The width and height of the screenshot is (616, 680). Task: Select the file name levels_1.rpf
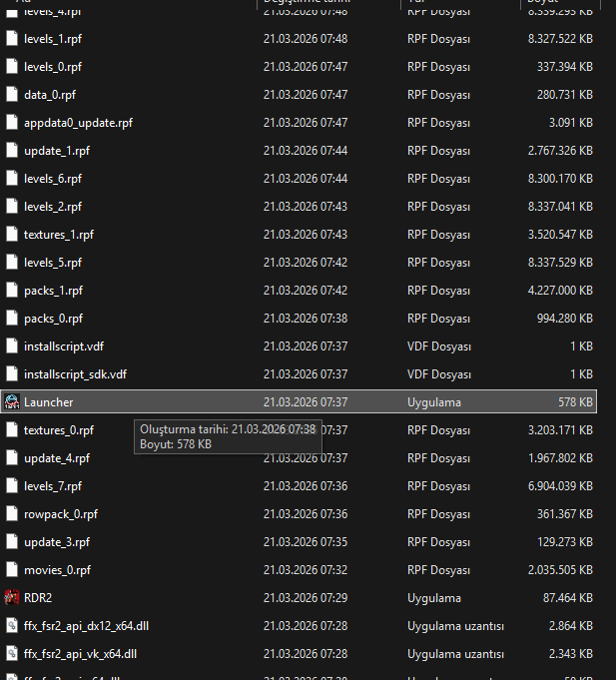coord(53,39)
